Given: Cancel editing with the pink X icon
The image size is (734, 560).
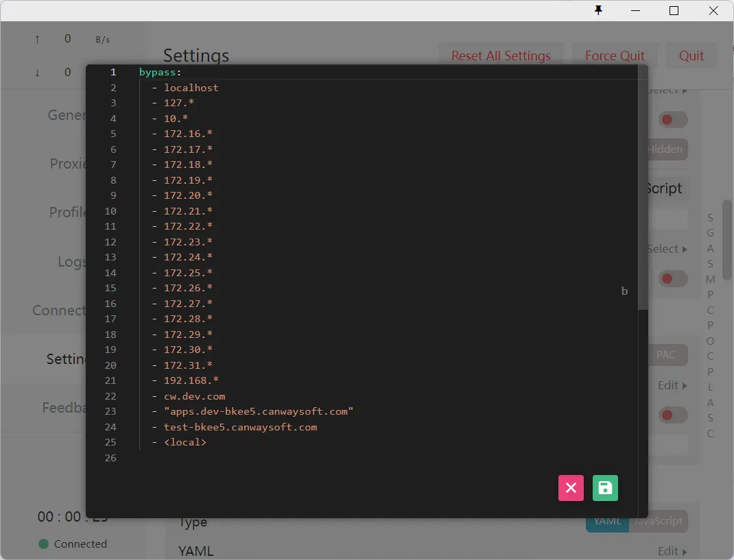Looking at the screenshot, I should point(571,488).
